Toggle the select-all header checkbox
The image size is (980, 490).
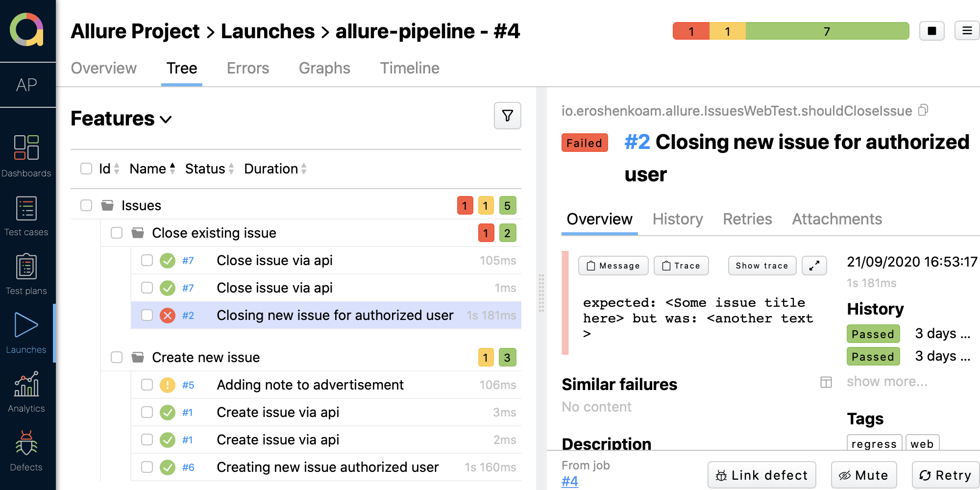click(x=86, y=169)
